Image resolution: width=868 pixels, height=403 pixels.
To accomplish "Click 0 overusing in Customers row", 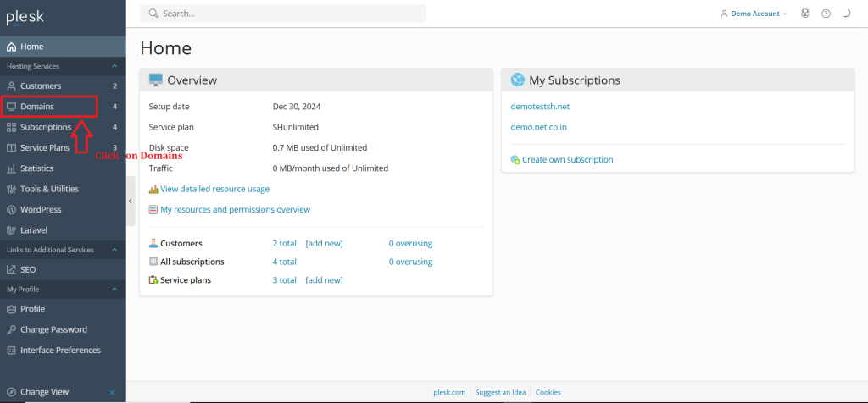I will click(x=410, y=244).
